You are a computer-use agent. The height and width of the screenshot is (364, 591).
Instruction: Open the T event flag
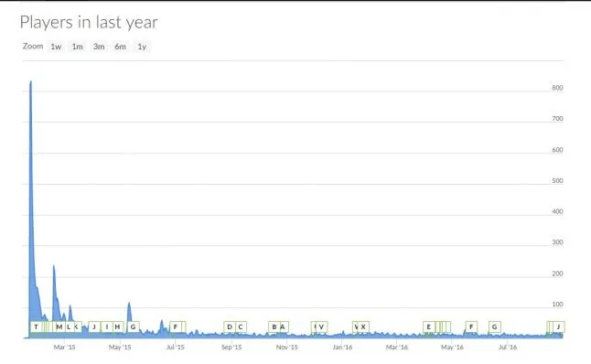pyautogui.click(x=37, y=327)
